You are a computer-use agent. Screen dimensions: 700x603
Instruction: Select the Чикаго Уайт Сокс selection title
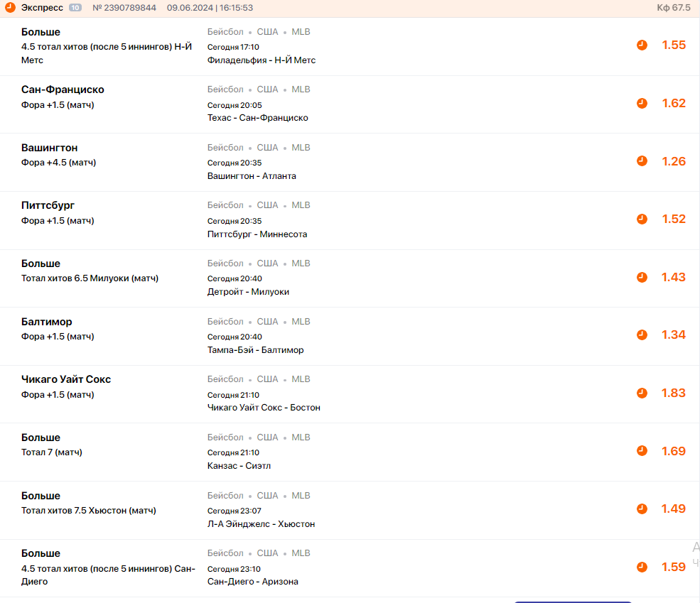[66, 379]
